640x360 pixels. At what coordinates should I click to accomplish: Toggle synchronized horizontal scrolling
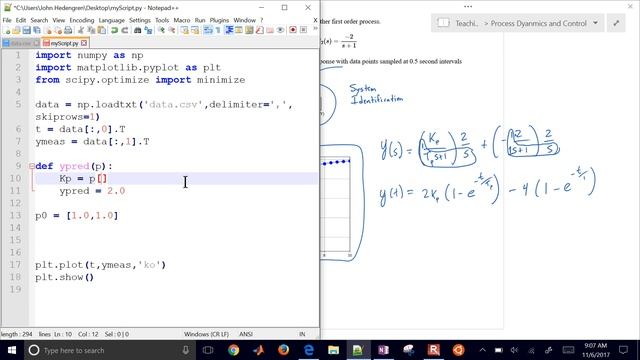coord(195,30)
